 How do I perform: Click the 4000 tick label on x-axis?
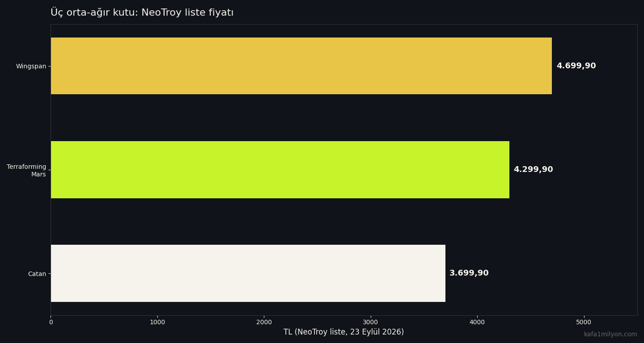point(477,322)
